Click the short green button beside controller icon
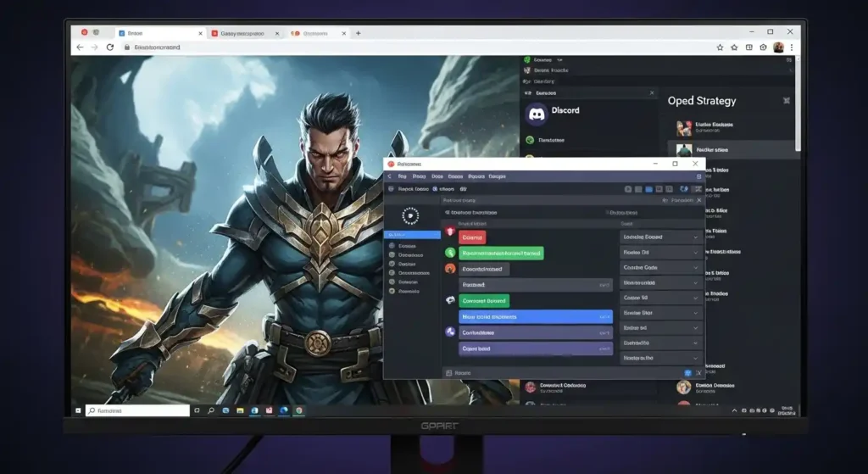This screenshot has width=868, height=474. click(484, 301)
